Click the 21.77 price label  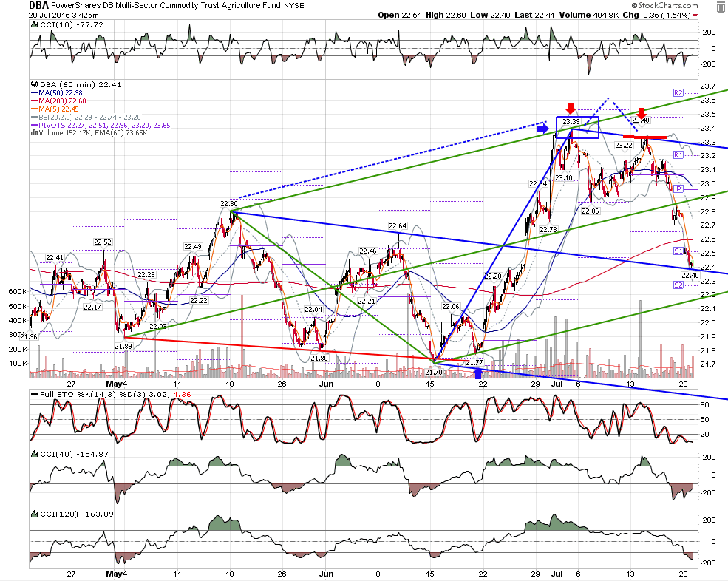coord(474,363)
